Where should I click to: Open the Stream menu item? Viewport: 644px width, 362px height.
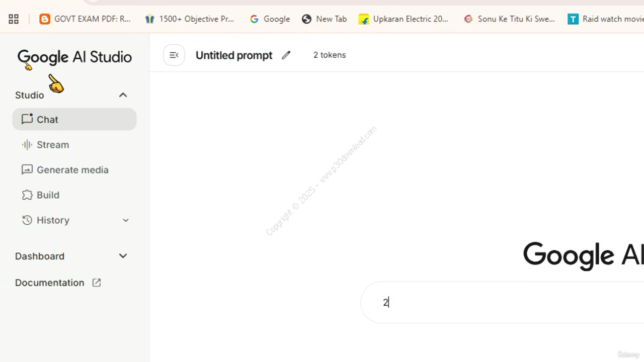click(53, 145)
